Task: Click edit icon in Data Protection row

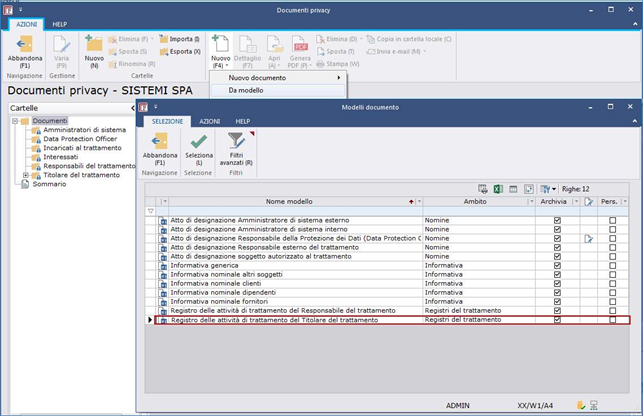Action: coord(588,238)
